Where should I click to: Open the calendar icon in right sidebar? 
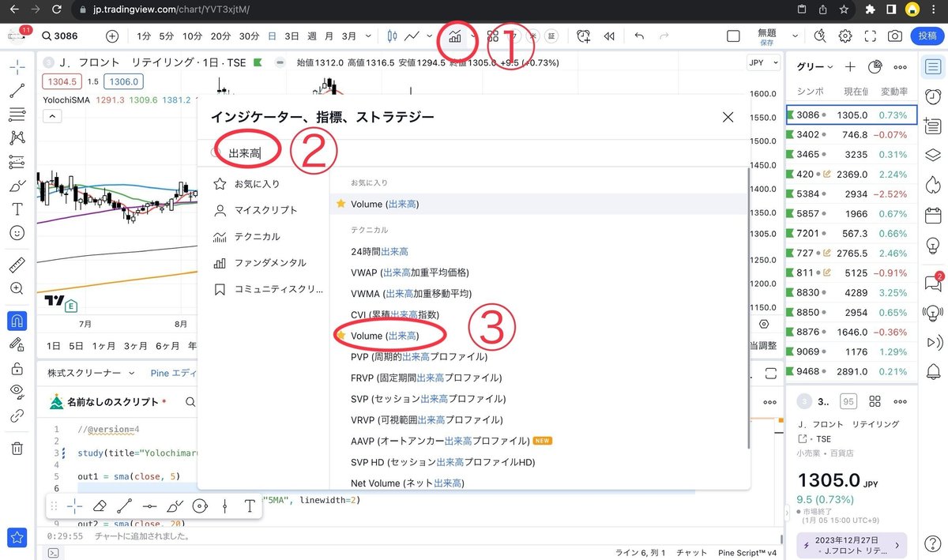click(933, 215)
